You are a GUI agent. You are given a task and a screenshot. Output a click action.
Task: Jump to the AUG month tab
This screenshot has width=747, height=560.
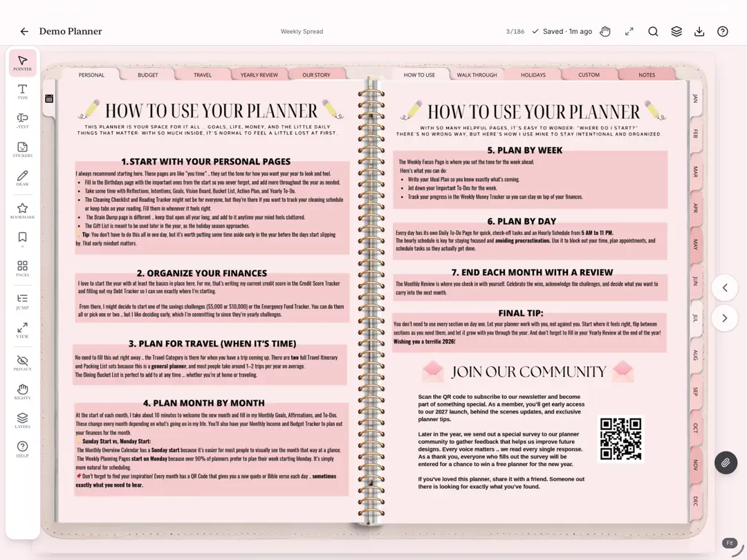pyautogui.click(x=696, y=355)
